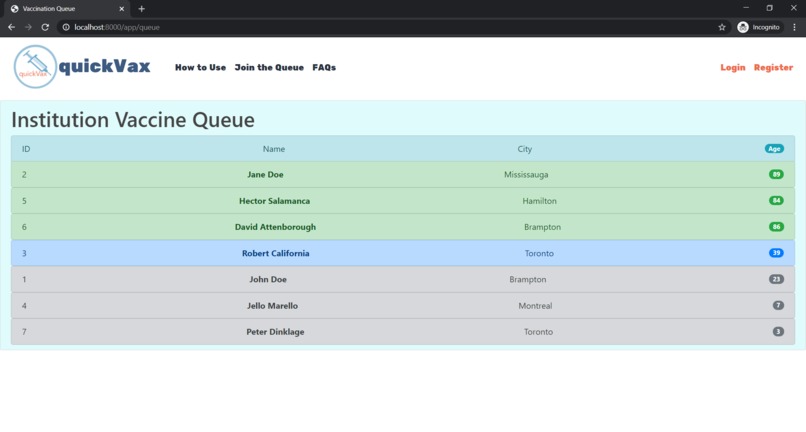Open the FAQs page

tap(324, 67)
